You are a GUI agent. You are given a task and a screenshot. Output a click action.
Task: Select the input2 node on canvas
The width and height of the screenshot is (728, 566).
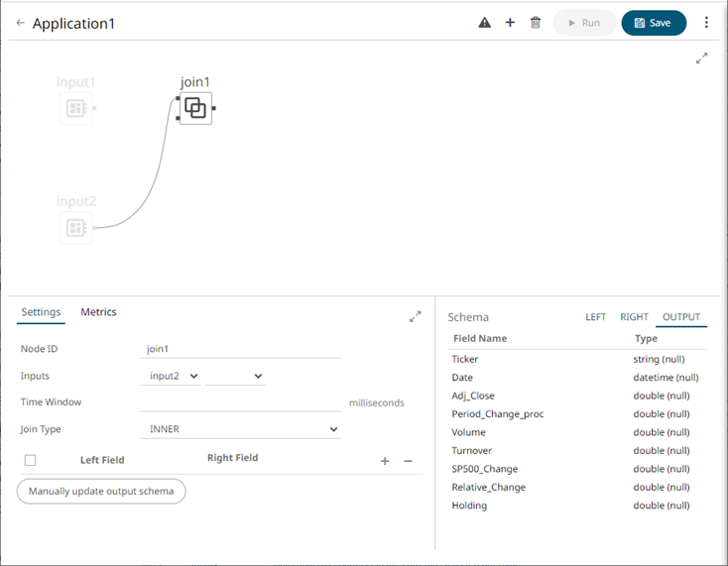[x=76, y=227]
